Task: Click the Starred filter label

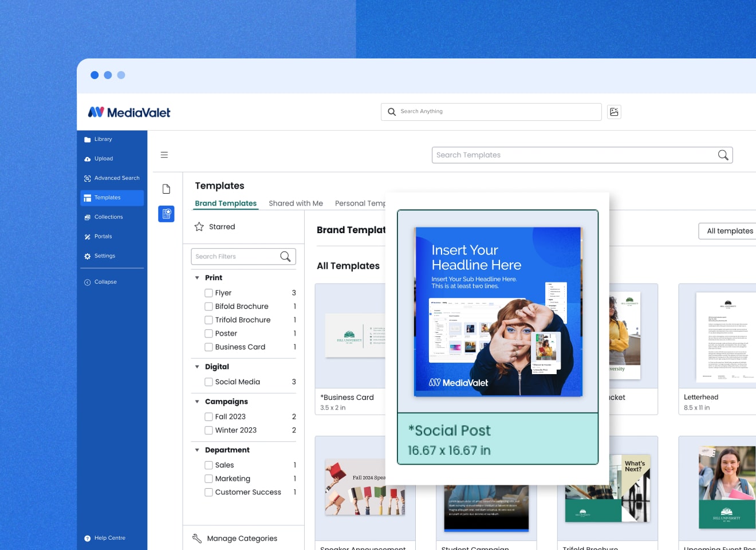Action: click(x=222, y=227)
